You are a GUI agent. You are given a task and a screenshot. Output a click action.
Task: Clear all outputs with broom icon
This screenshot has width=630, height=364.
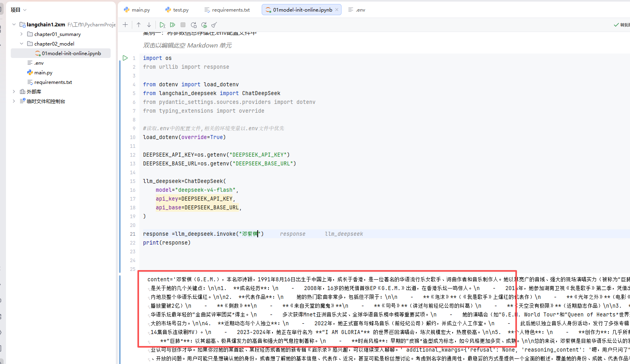pos(214,25)
